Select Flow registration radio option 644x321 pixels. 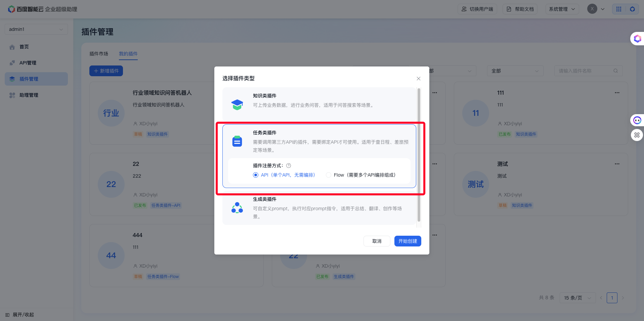(329, 175)
